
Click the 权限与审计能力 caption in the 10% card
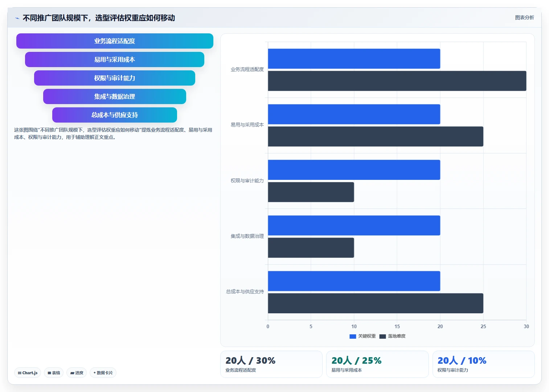[453, 370]
